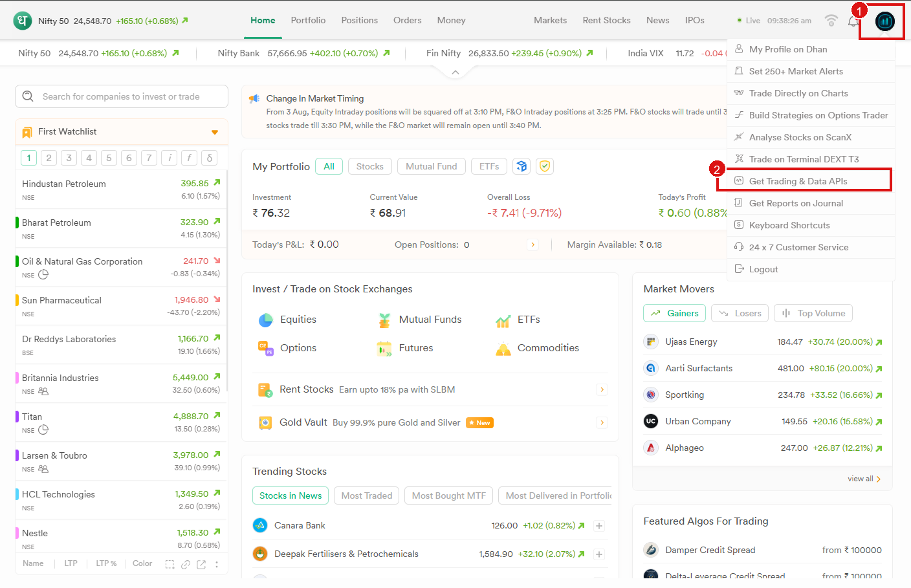Switch Market Movers to Gainers
Image resolution: width=911 pixels, height=588 pixels.
click(x=675, y=313)
